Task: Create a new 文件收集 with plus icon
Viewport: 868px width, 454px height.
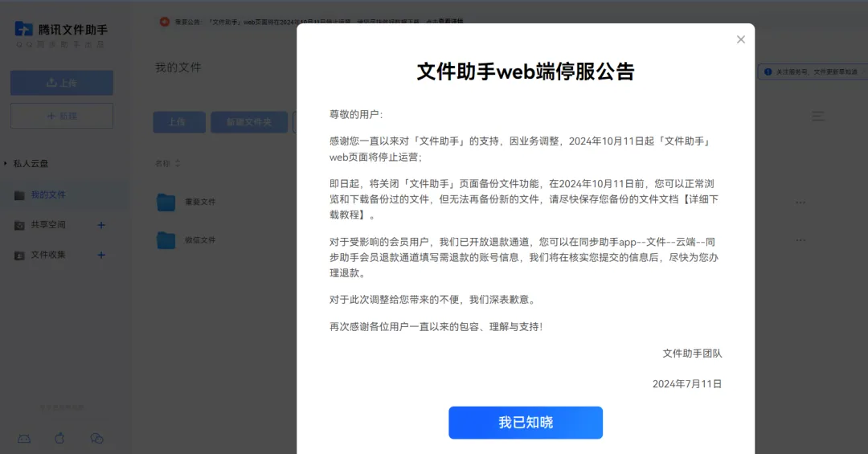Action: 101,255
